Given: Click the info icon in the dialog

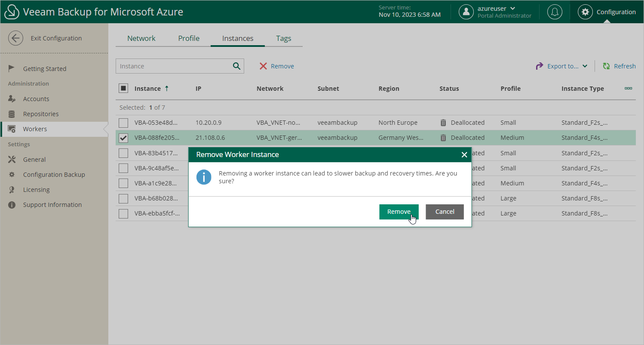Looking at the screenshot, I should point(204,177).
